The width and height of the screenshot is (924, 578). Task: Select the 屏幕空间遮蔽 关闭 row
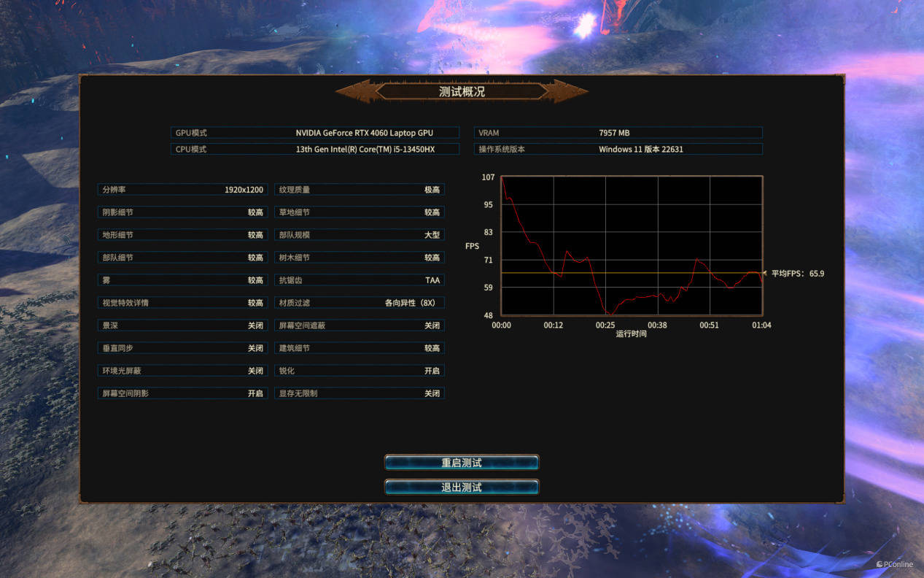[360, 325]
